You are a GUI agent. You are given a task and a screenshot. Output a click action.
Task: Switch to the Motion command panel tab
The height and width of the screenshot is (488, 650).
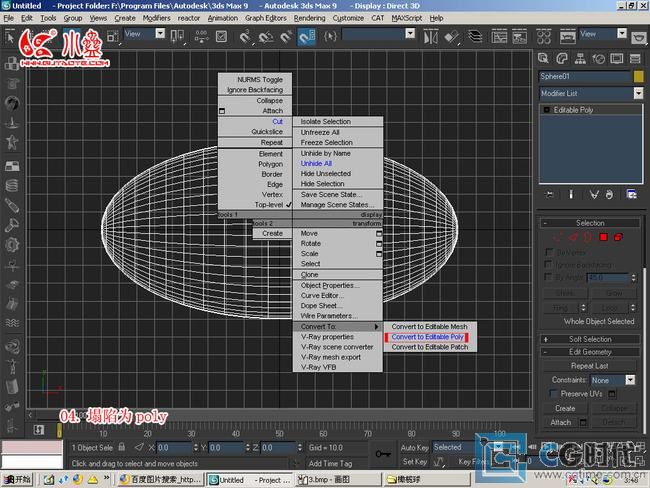coord(598,59)
